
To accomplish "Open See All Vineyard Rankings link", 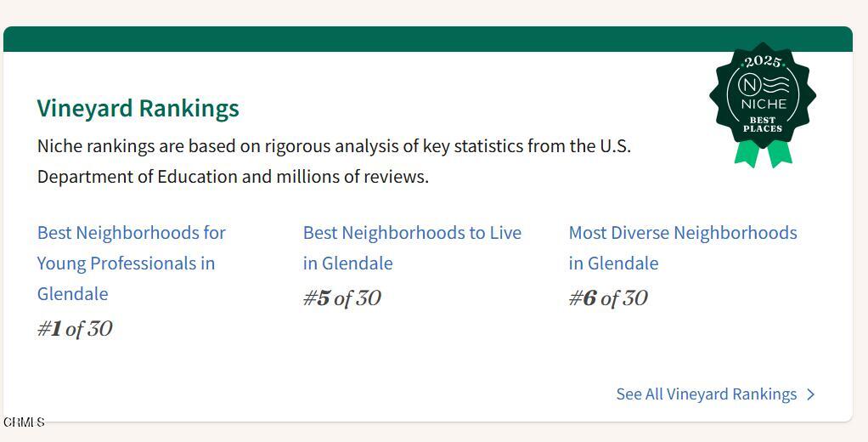I will 706,394.
